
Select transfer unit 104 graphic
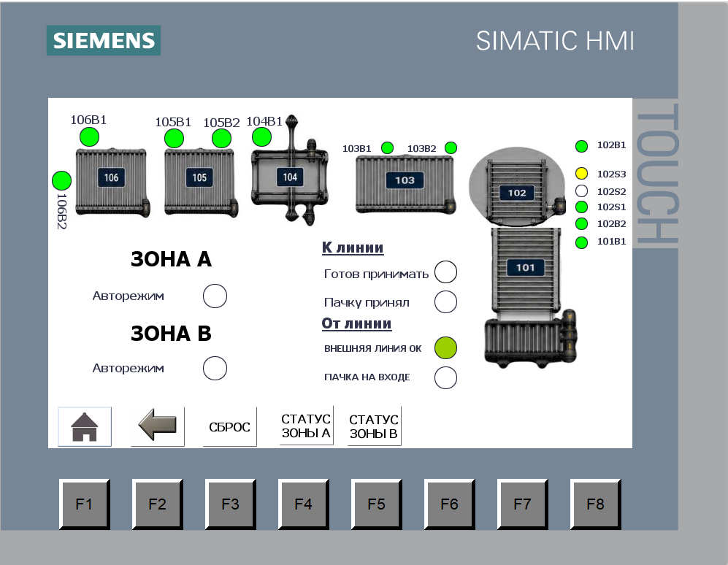tap(290, 171)
